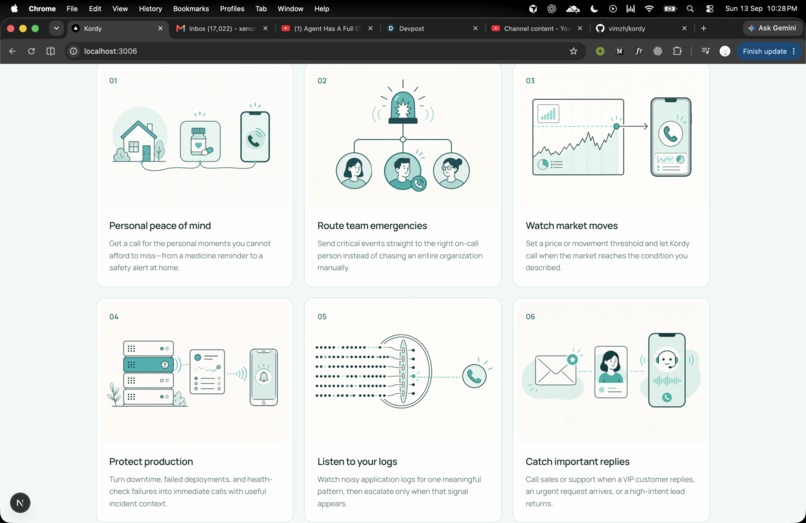The image size is (806, 523).
Task: Open a new tab with plus
Action: click(703, 28)
